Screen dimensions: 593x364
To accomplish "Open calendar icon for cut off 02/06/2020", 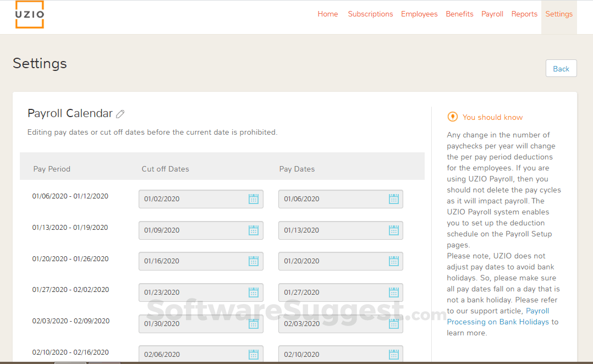I will [254, 354].
